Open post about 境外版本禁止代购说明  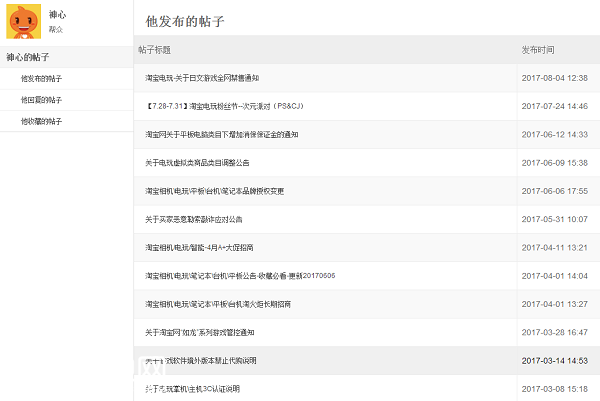coord(201,361)
